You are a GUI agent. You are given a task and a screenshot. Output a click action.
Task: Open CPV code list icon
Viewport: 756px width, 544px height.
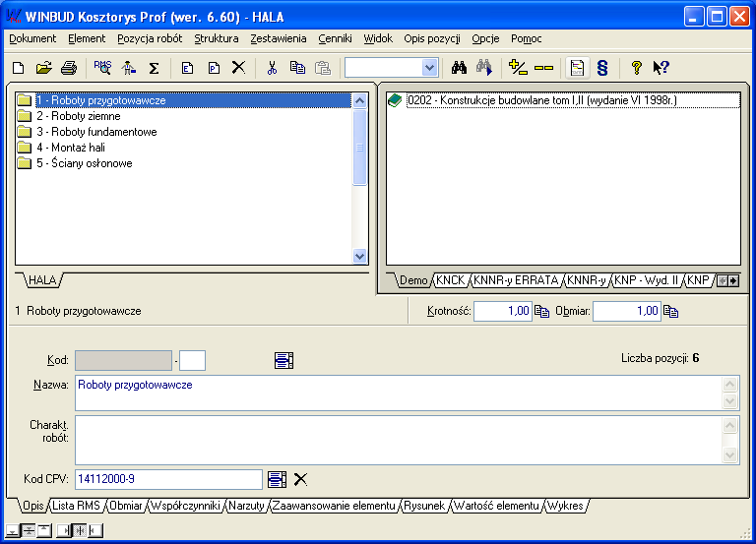(x=278, y=479)
